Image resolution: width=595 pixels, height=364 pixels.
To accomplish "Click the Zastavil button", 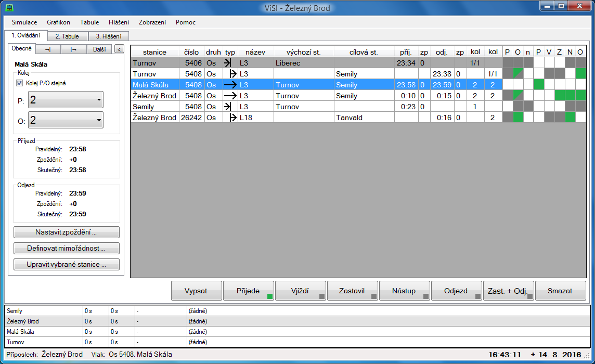I will [x=352, y=291].
